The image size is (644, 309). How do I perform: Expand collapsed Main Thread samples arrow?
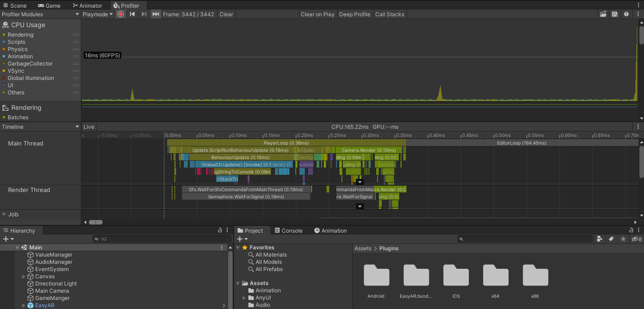point(360,182)
